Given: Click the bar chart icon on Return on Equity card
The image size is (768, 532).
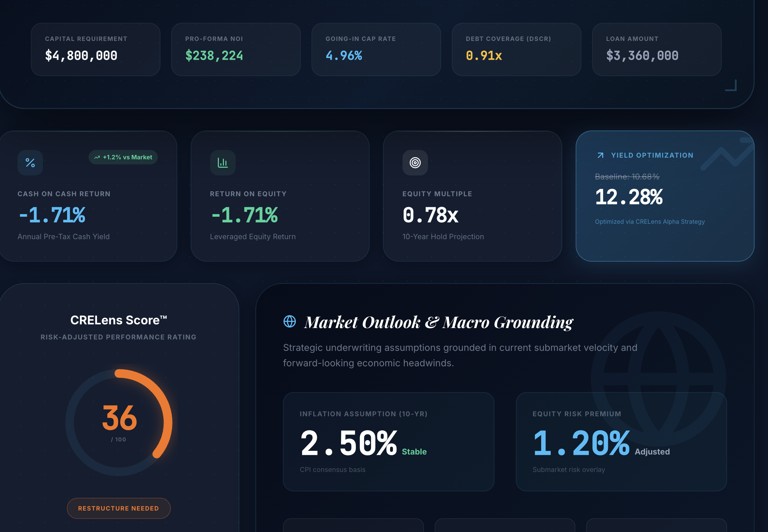Looking at the screenshot, I should [x=223, y=163].
